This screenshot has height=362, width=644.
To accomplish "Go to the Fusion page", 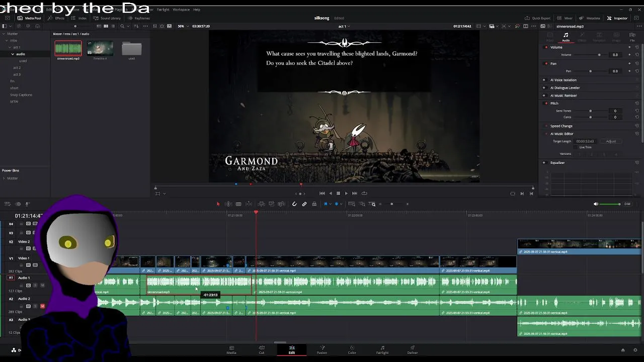I will click(x=322, y=349).
